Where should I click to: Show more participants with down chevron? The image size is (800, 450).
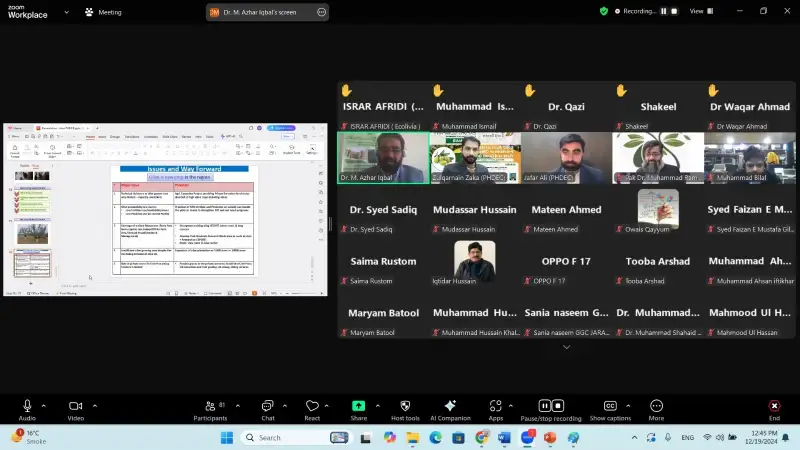tap(566, 347)
